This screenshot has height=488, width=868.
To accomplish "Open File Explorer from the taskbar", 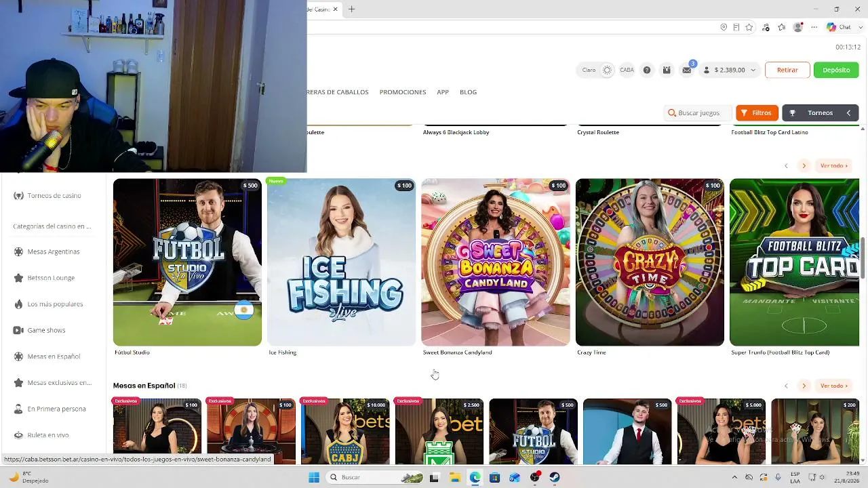I will [x=454, y=477].
